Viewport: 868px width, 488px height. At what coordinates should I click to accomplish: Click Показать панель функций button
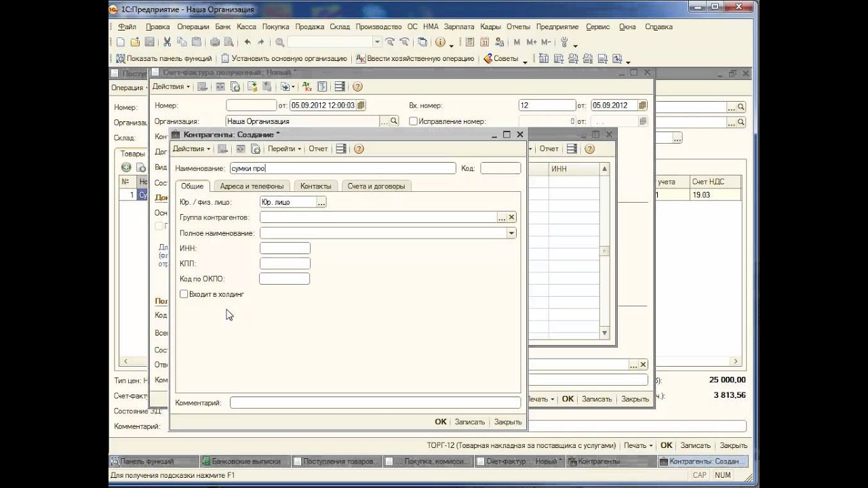(x=164, y=59)
